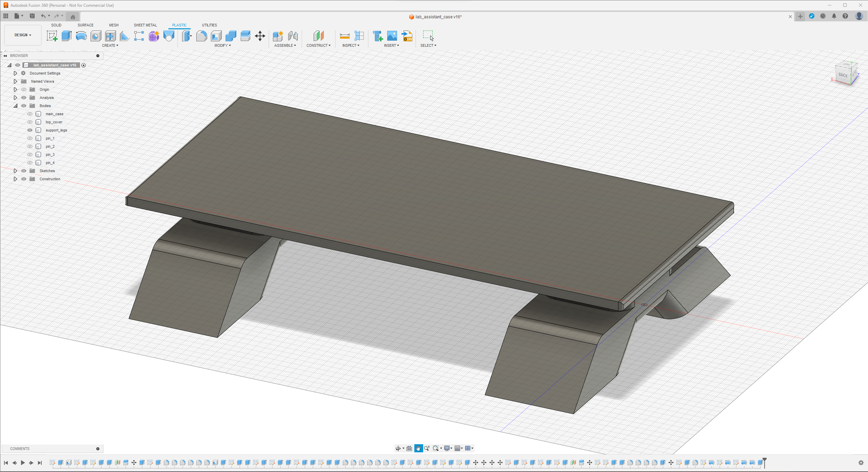Viewport: 868px width, 472px height.
Task: Expand the Sketches folder
Action: 15,170
